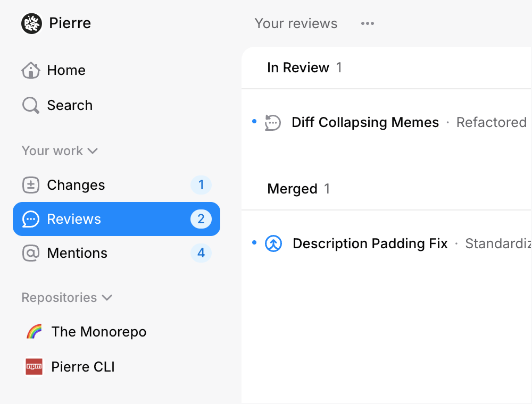Image resolution: width=532 pixels, height=404 pixels.
Task: Open the three-dot menu beside Your reviews
Action: [368, 23]
